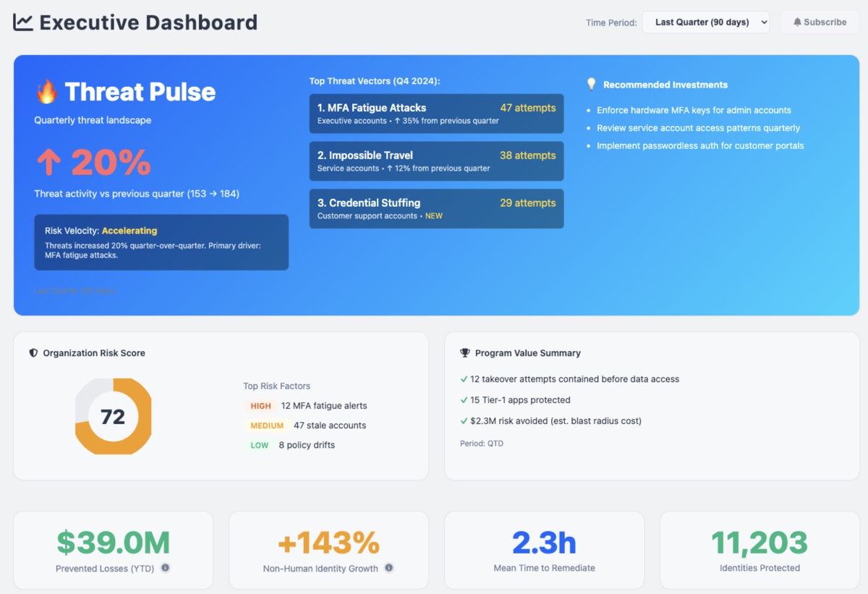This screenshot has width=868, height=594.
Task: Open the info tooltip for Non-Human Identity Growth
Action: click(x=389, y=569)
